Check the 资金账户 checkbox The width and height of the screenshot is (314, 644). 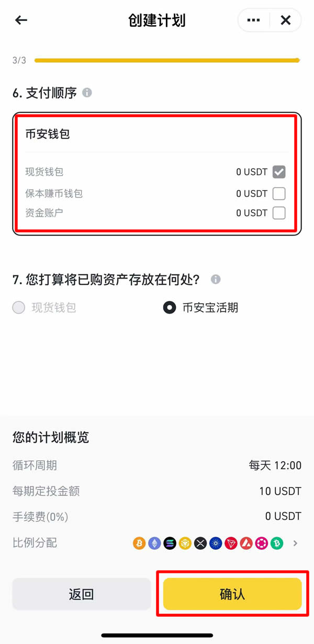[x=279, y=213]
